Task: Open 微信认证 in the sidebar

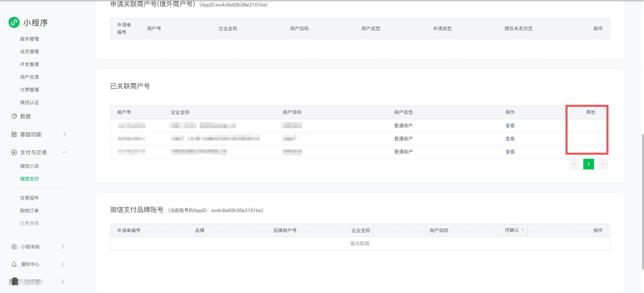Action: [x=30, y=102]
